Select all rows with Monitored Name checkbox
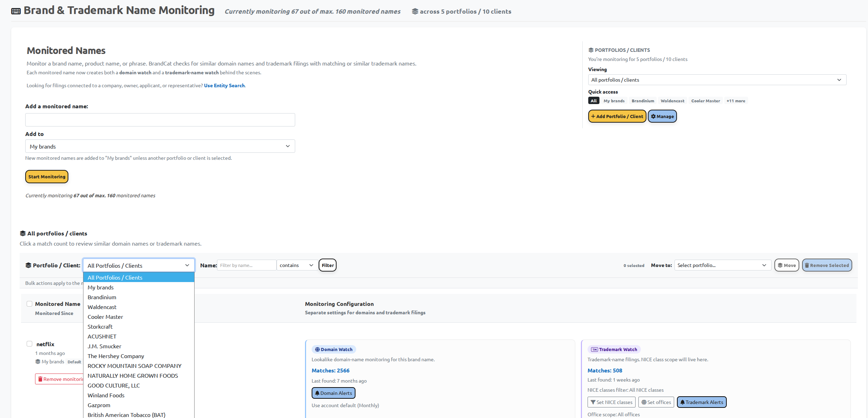The image size is (868, 418). coord(29,304)
